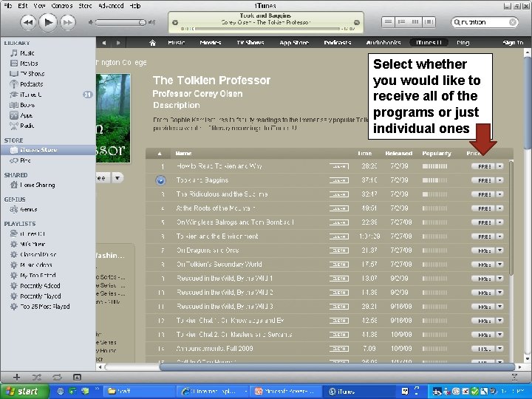
Task: Open dropdown for On Dragons and Orcs
Action: pos(499,250)
